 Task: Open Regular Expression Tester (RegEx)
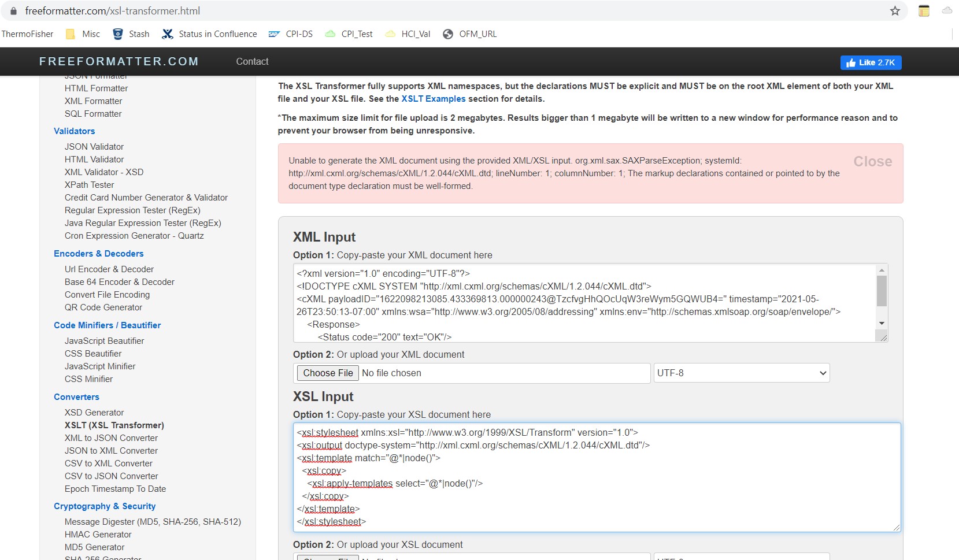tap(132, 210)
